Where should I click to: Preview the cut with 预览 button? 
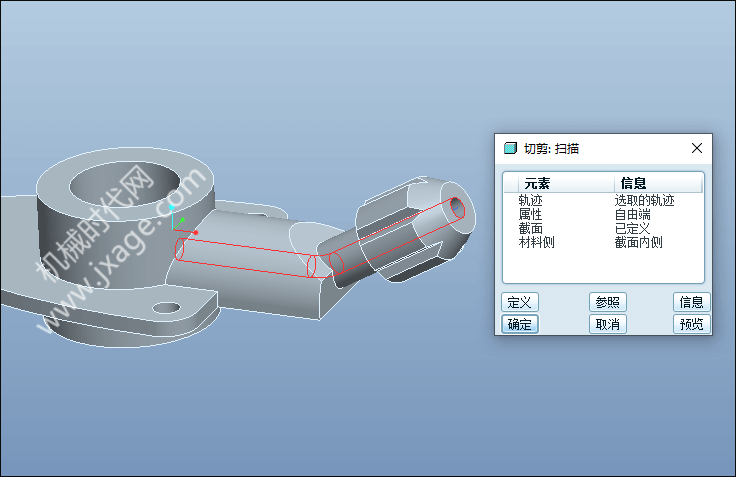point(691,324)
